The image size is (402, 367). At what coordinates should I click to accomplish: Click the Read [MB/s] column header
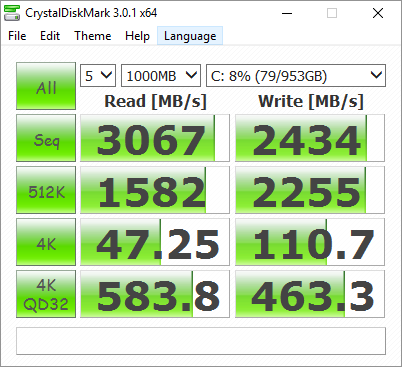[155, 101]
